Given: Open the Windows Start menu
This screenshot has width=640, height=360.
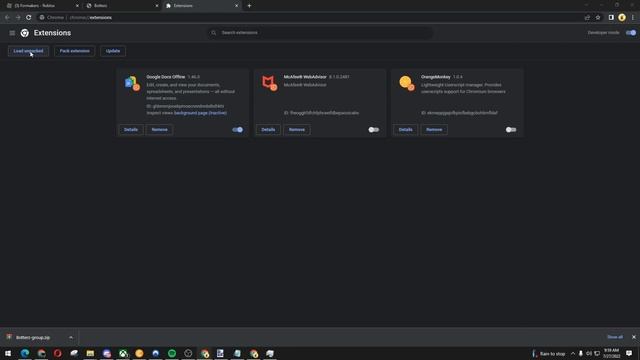Looking at the screenshot, I should 8,353.
